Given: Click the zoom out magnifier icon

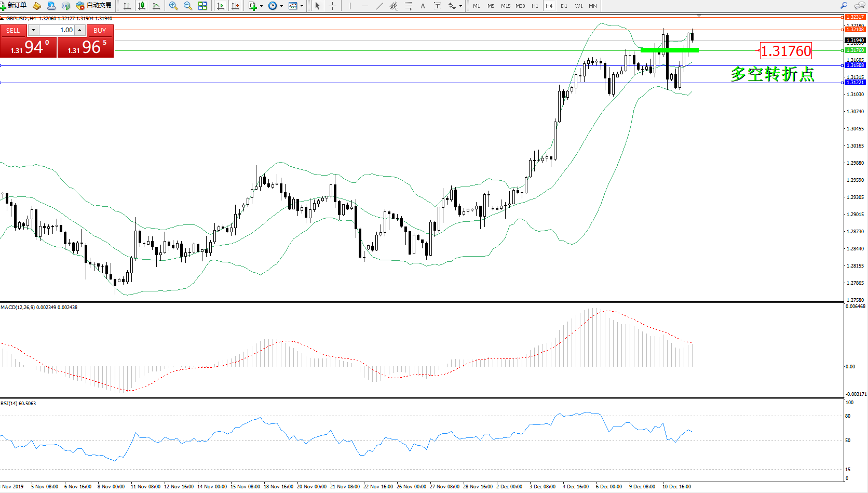Looking at the screenshot, I should click(x=188, y=6).
